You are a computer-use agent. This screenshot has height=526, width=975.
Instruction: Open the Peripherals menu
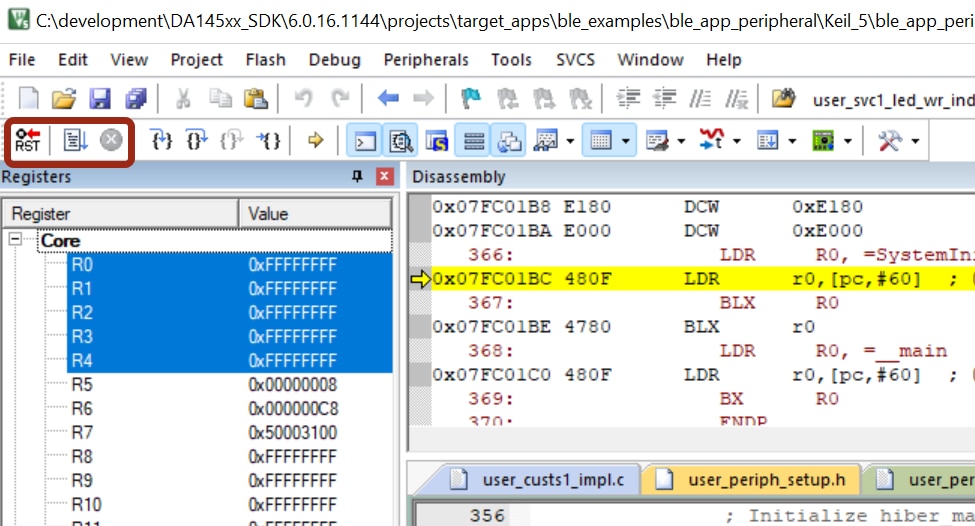426,60
